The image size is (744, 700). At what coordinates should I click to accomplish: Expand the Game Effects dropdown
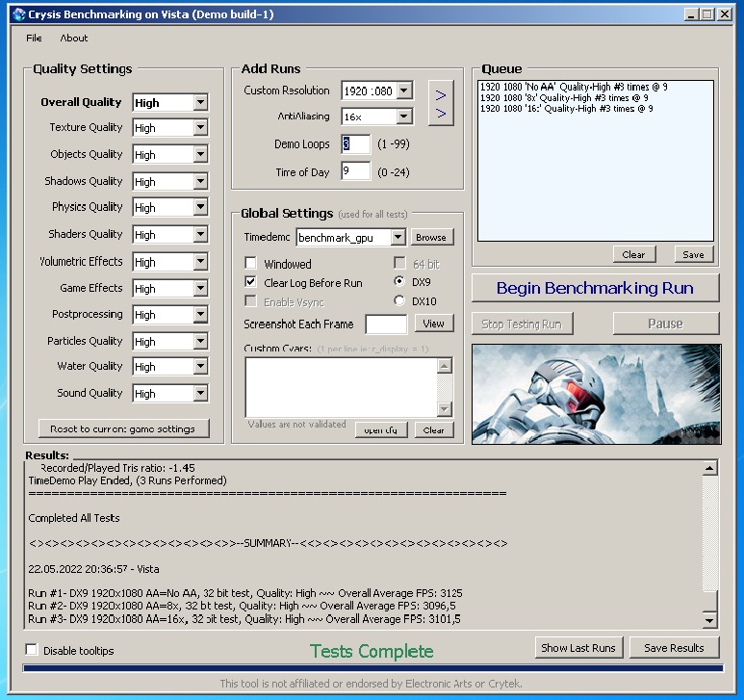point(201,288)
